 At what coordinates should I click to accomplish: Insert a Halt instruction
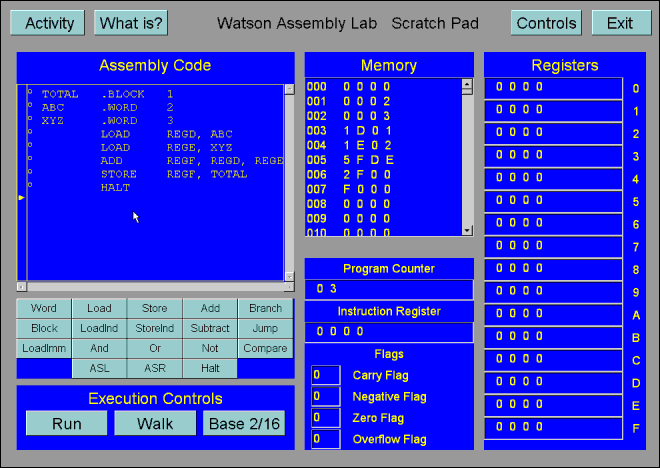[x=210, y=368]
